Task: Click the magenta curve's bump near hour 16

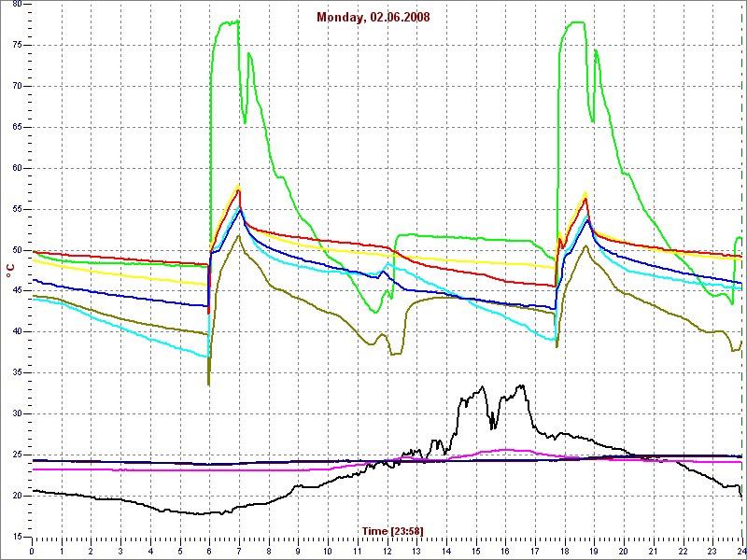Action: [x=506, y=450]
